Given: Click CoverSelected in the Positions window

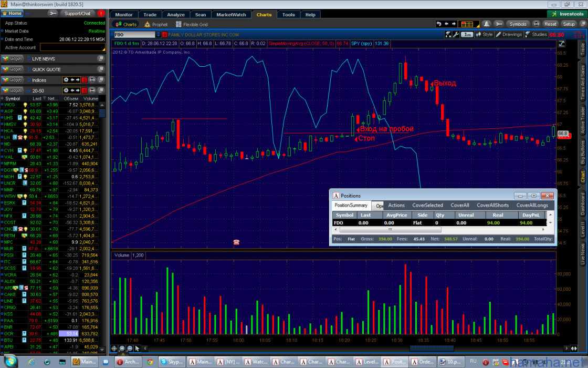Looking at the screenshot, I should [427, 206].
